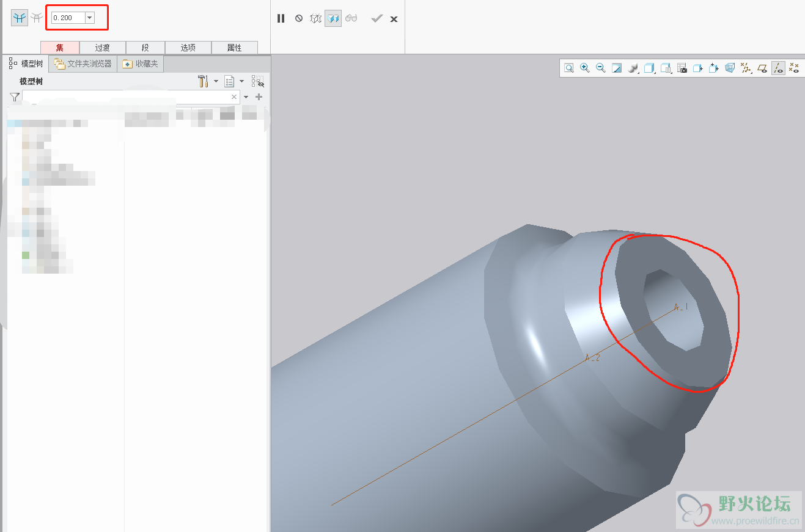Image resolution: width=805 pixels, height=532 pixels.
Task: Click the view normal icon
Action: 697,68
